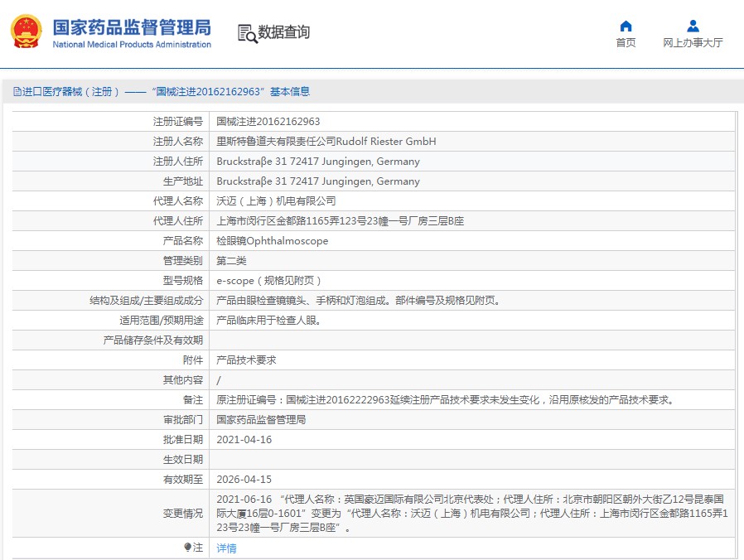Click the registration number 国械注进20162162963 value
The width and height of the screenshot is (744, 560).
pyautogui.click(x=268, y=122)
